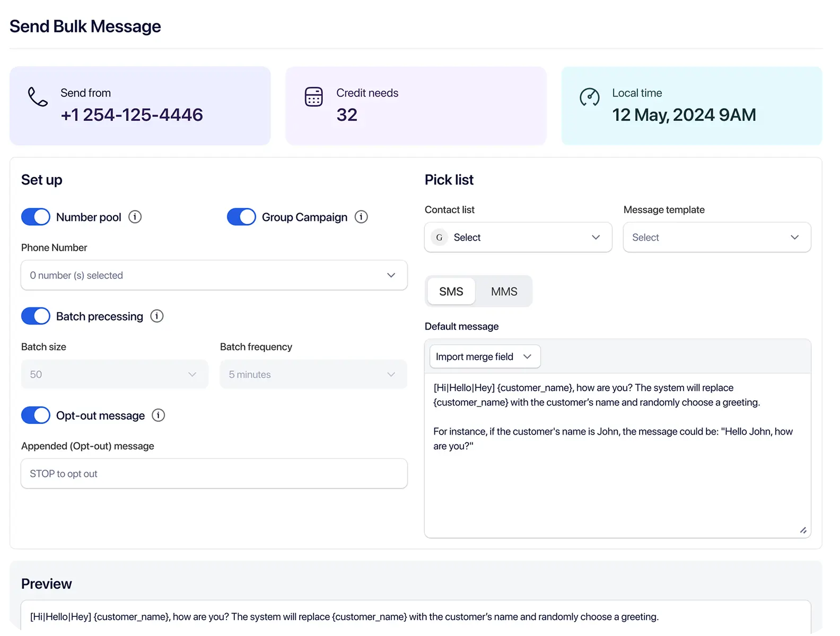Toggle the Batch precessing switch

click(x=36, y=316)
